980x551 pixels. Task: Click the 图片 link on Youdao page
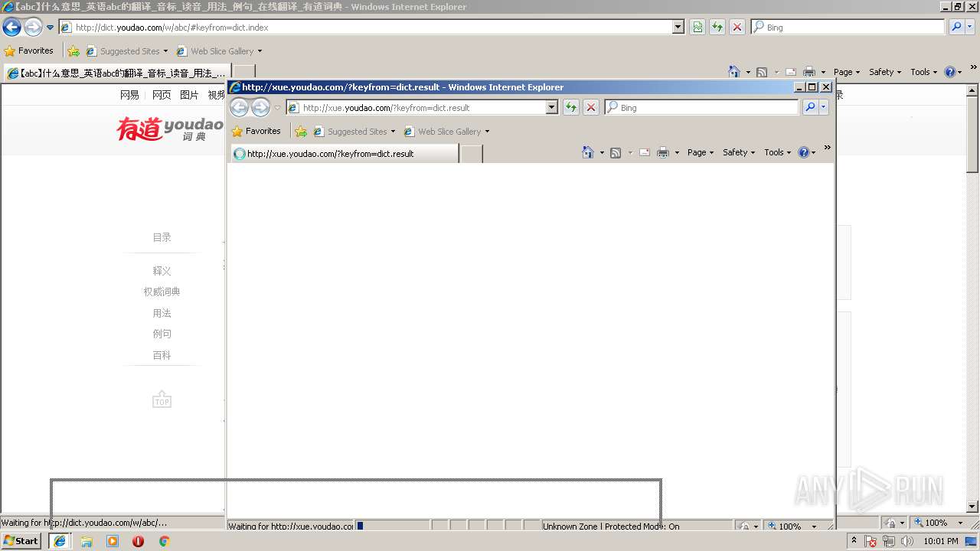189,95
